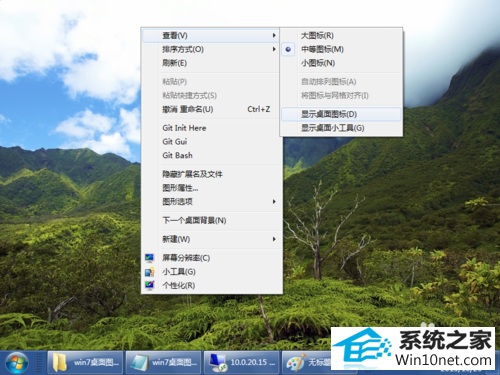Open 图形选项 graphics options submenu

click(212, 202)
